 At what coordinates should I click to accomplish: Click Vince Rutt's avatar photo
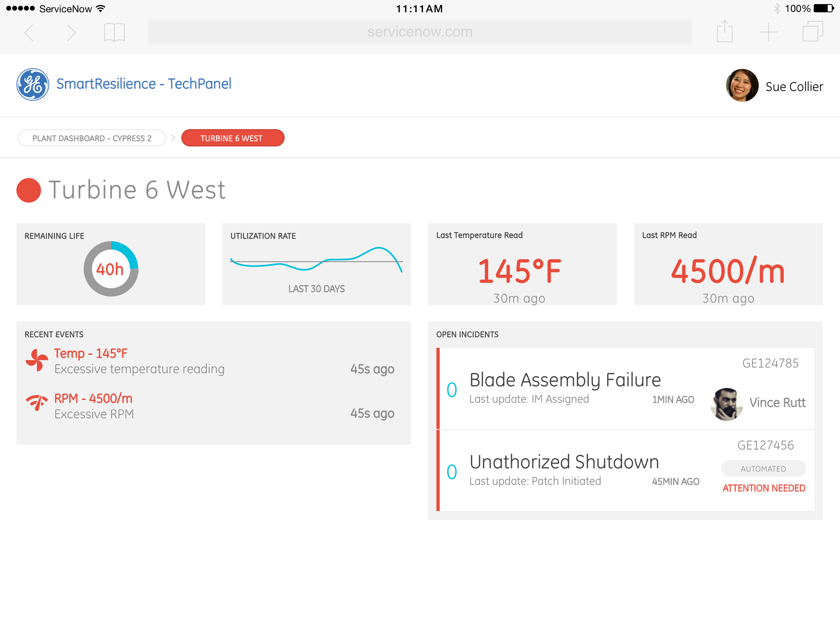(726, 404)
